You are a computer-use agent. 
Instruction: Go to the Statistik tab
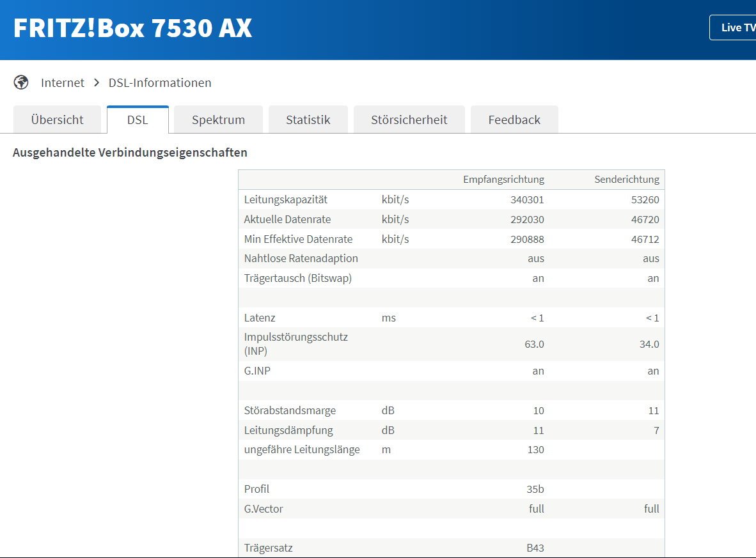click(308, 120)
